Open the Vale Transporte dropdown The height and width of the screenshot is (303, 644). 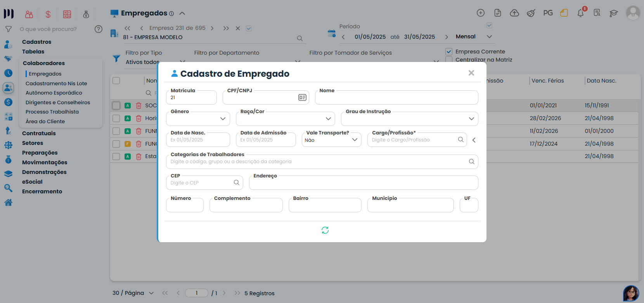coord(331,140)
